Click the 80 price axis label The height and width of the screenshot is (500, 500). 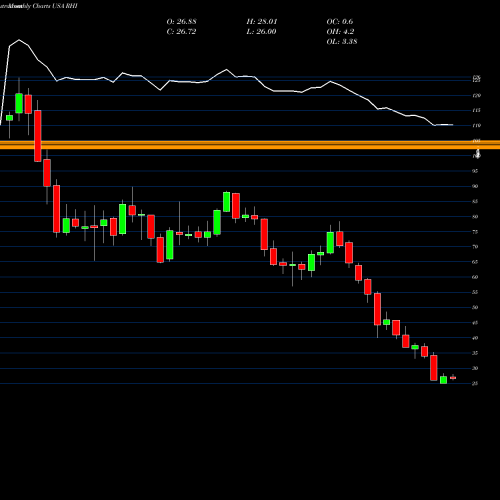476,217
